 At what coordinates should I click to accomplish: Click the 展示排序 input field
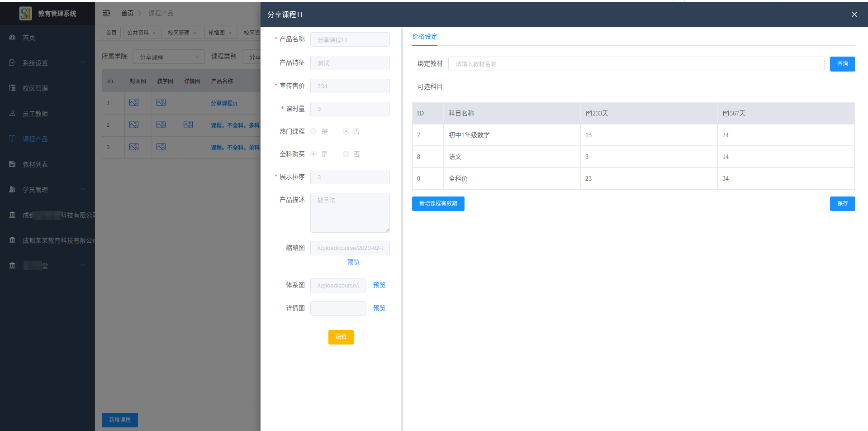point(350,177)
